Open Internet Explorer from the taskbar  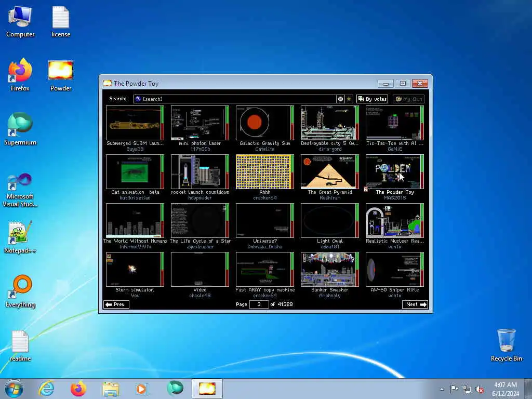(x=46, y=389)
